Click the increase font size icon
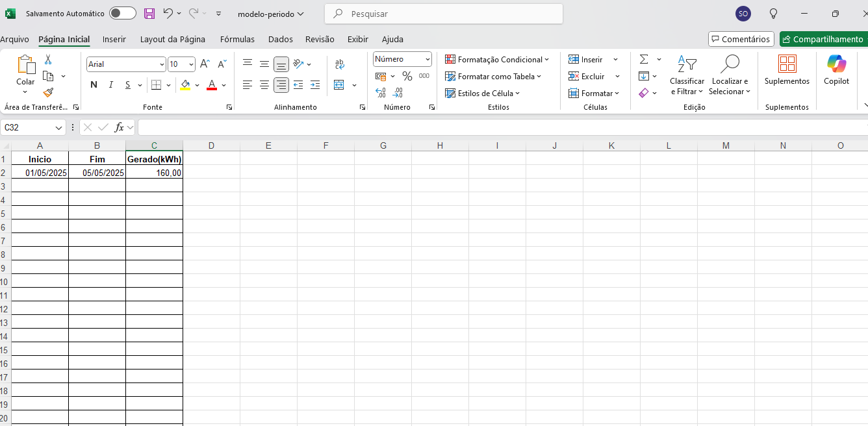 205,64
